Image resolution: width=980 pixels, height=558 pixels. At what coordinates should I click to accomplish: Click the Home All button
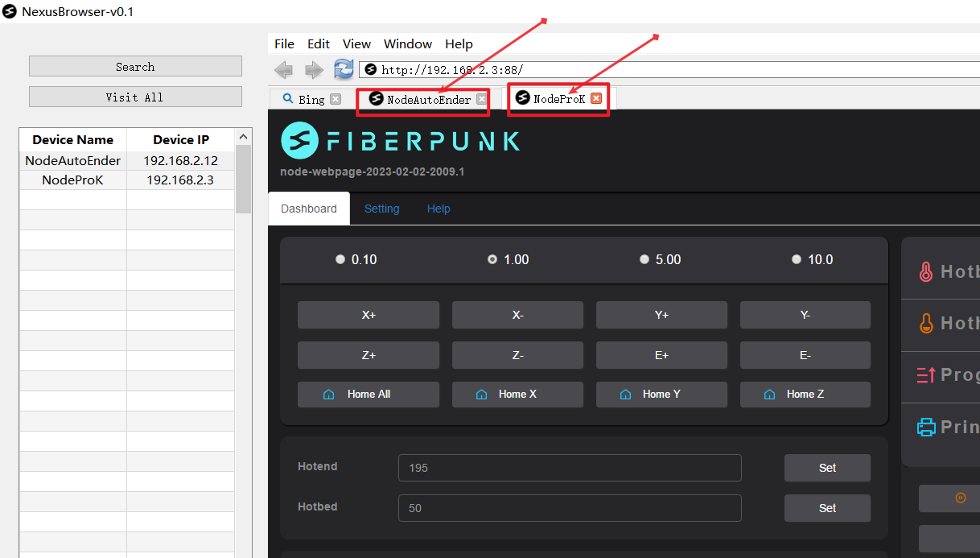(369, 394)
